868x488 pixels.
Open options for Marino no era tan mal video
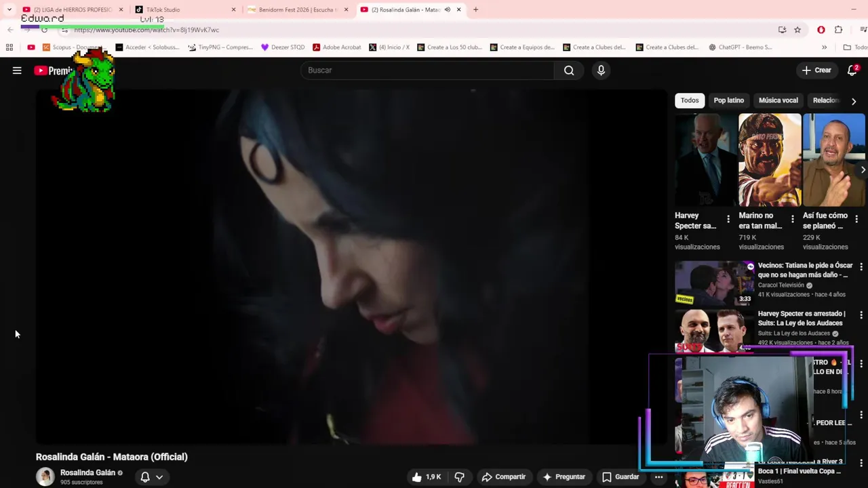[x=792, y=219]
